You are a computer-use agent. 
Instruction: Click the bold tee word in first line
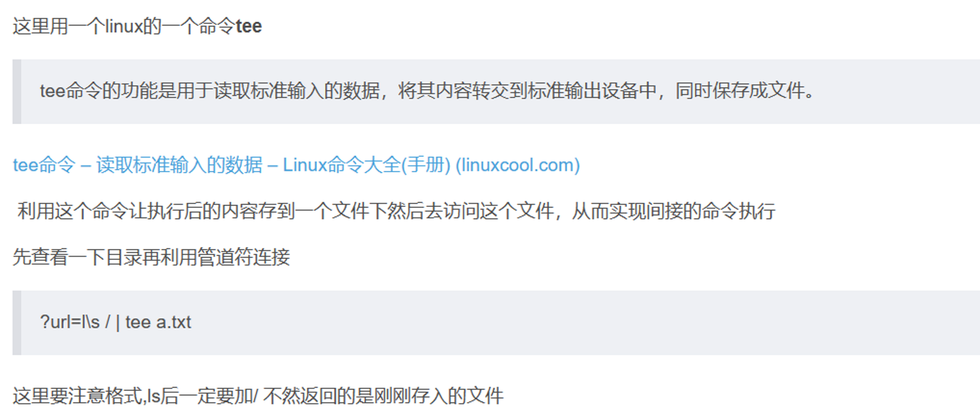click(x=249, y=28)
